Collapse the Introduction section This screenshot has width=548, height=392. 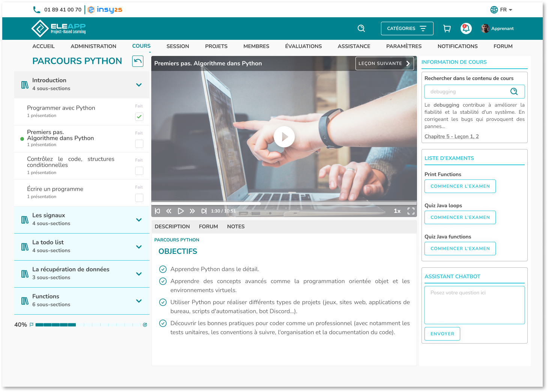pyautogui.click(x=139, y=85)
